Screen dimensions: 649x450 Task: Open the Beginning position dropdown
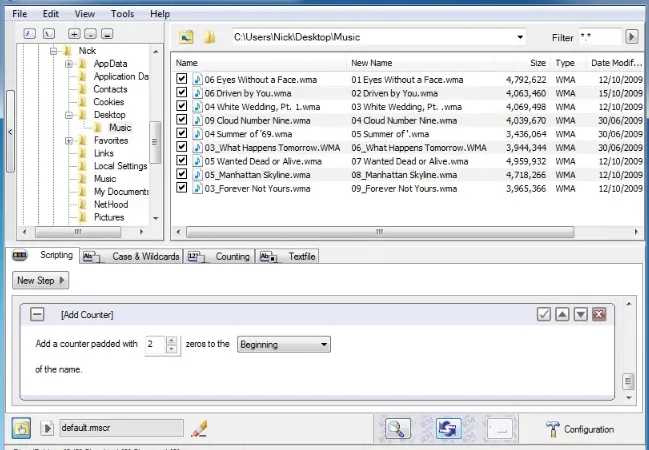pyautogui.click(x=284, y=344)
